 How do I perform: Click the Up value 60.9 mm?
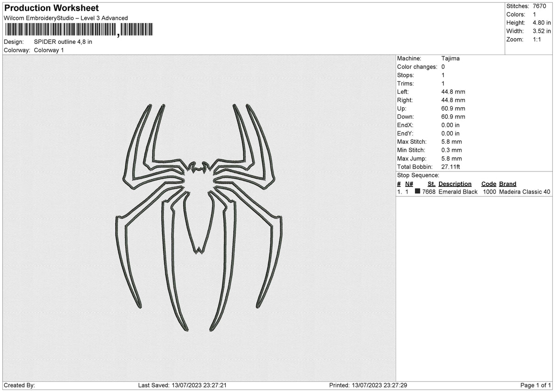[x=453, y=109]
